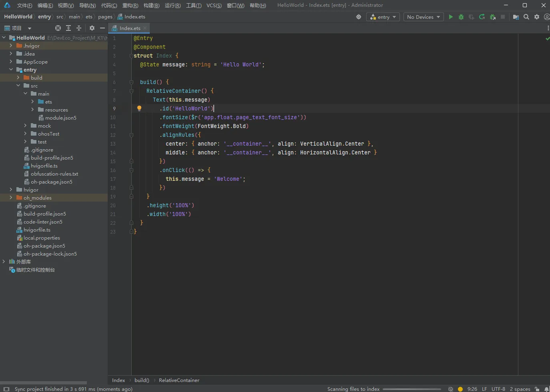This screenshot has width=550, height=392.
Task: Expand all items in project tree
Action: point(68,28)
